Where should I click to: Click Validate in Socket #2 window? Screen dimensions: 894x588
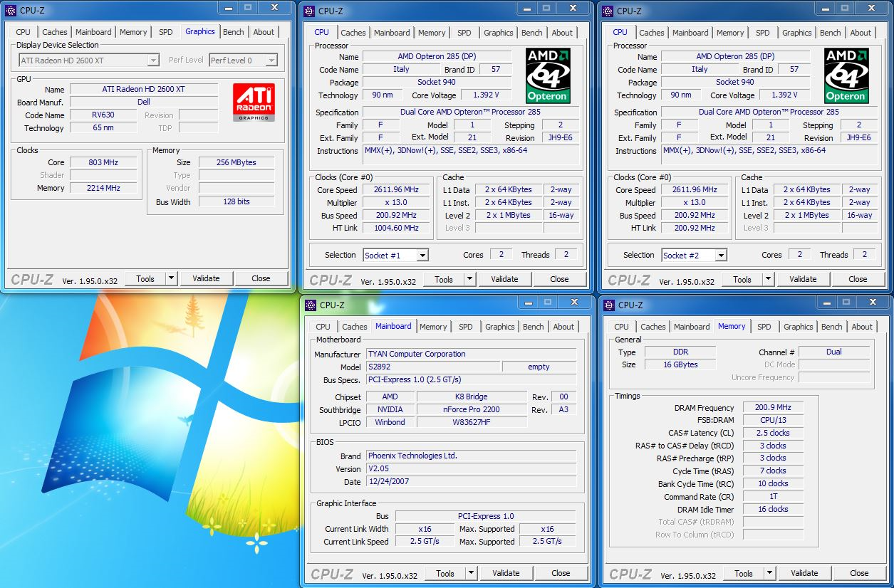tap(803, 279)
